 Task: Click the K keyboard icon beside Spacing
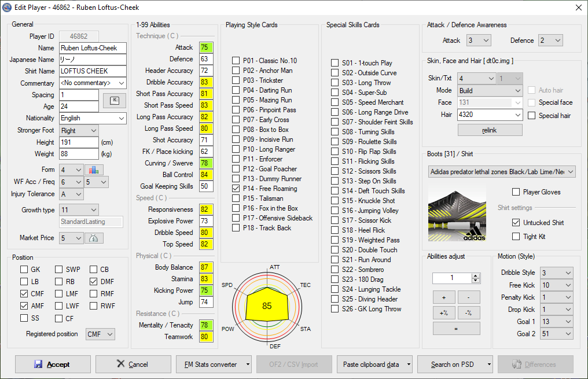click(115, 101)
